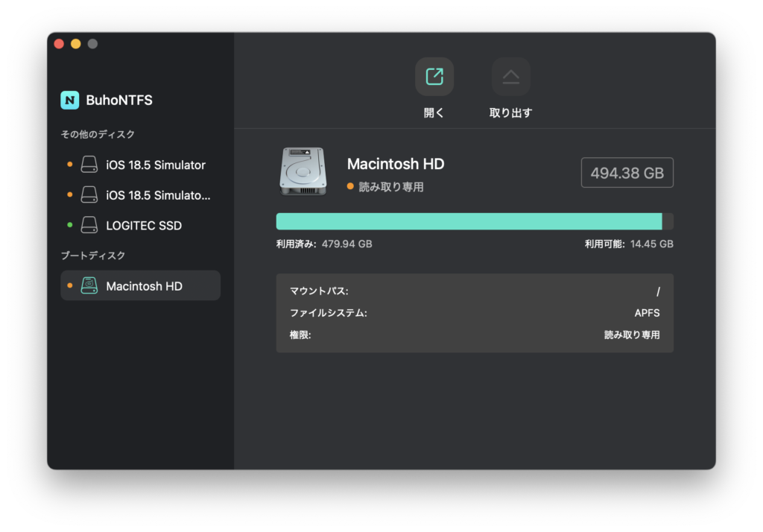Click the 取り出す label under eject icon
763x532 pixels.
pos(510,113)
